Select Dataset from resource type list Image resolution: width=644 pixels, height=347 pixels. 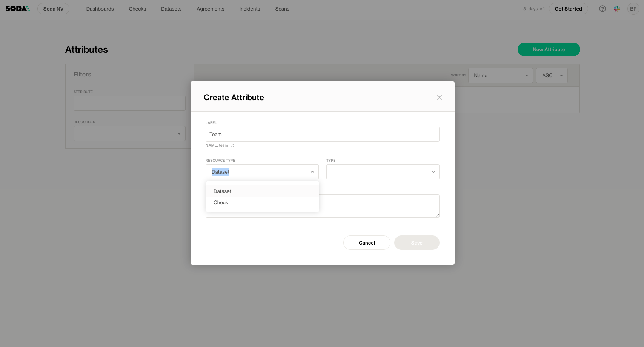tap(223, 191)
